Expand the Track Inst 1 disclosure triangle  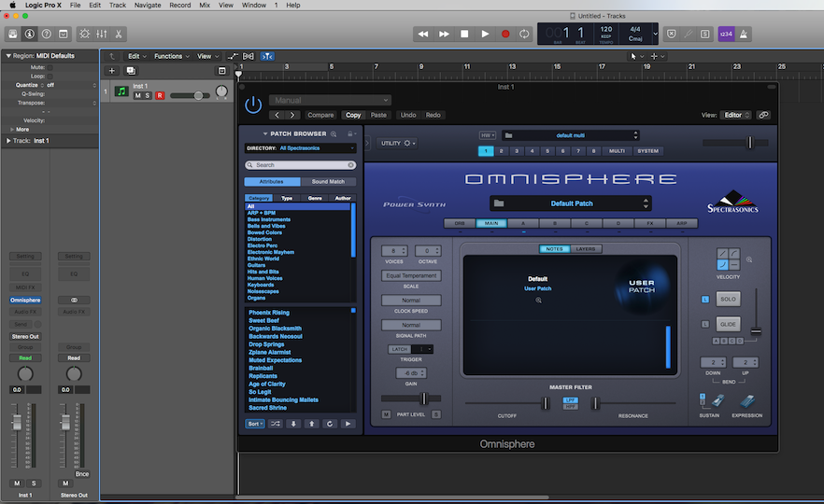[x=8, y=141]
